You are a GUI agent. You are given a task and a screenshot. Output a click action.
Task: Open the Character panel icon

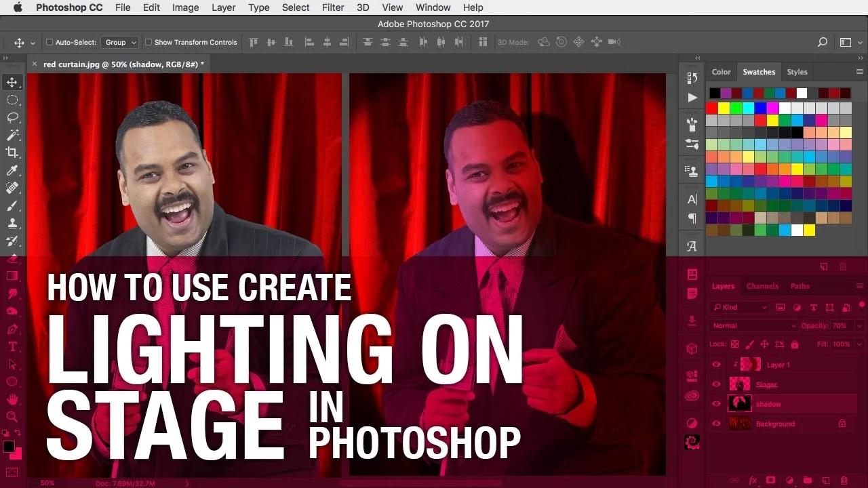pos(692,199)
